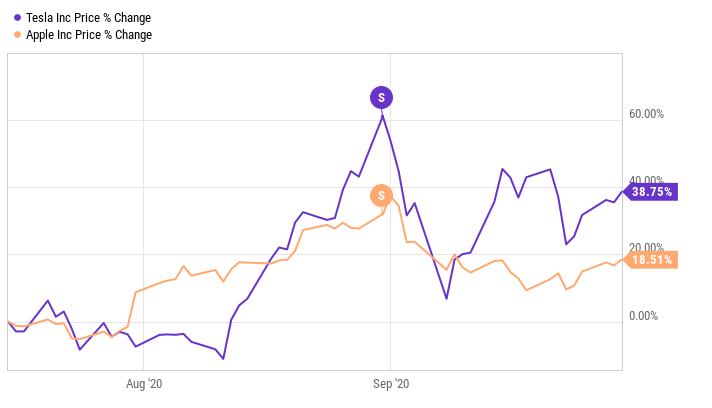Click the 60.00% y-axis label
Viewport: 712px width, 408px height.
pos(645,114)
